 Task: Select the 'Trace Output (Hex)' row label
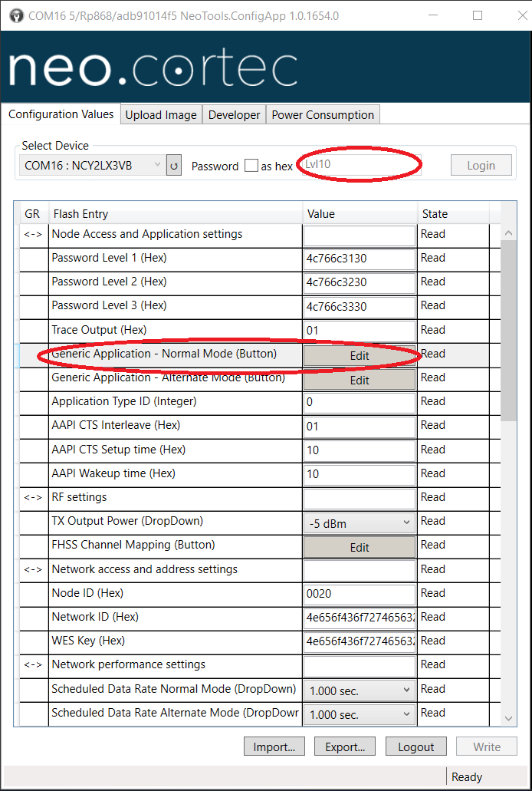point(99,330)
